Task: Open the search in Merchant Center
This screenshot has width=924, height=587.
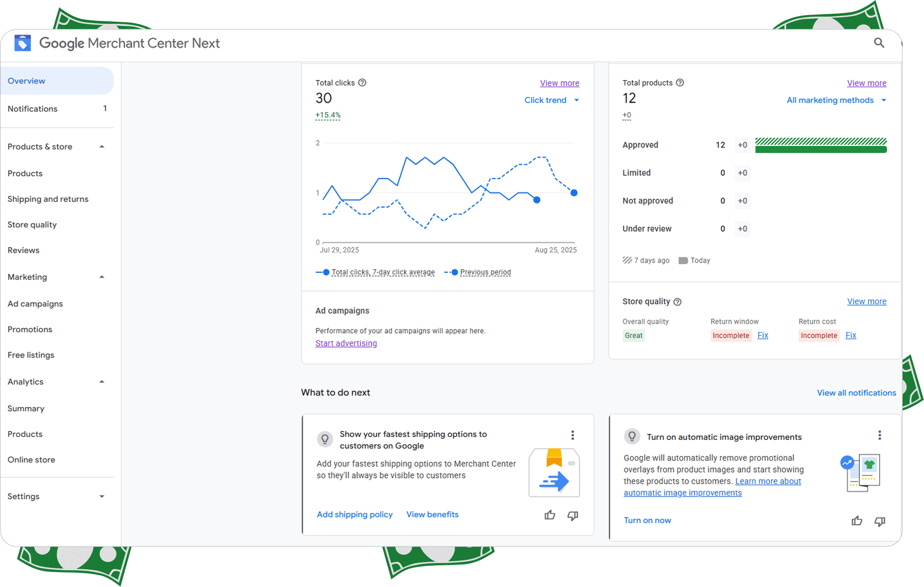Action: 879,43
